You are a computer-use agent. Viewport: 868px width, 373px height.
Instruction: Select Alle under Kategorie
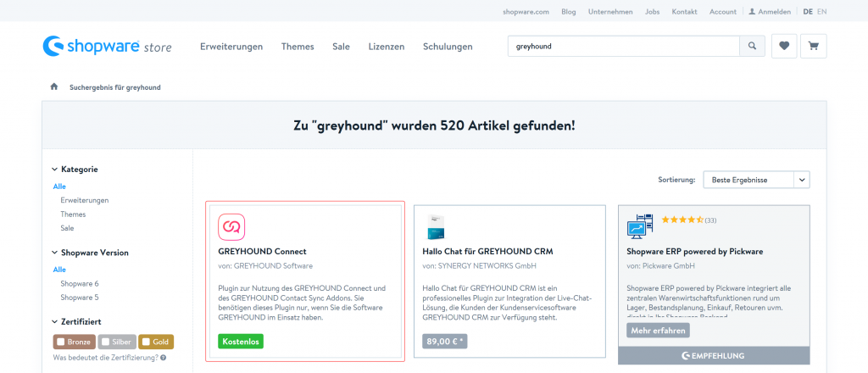click(x=59, y=186)
